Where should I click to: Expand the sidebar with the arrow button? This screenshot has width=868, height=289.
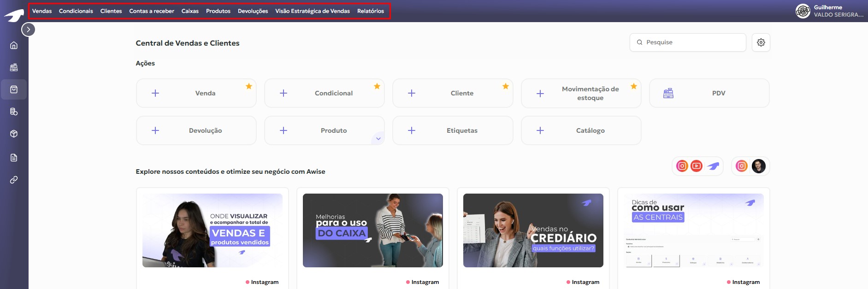[28, 29]
